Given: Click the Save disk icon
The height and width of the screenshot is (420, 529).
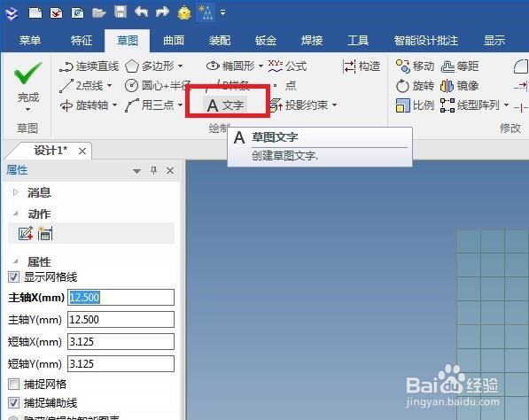Looking at the screenshot, I should [121, 12].
